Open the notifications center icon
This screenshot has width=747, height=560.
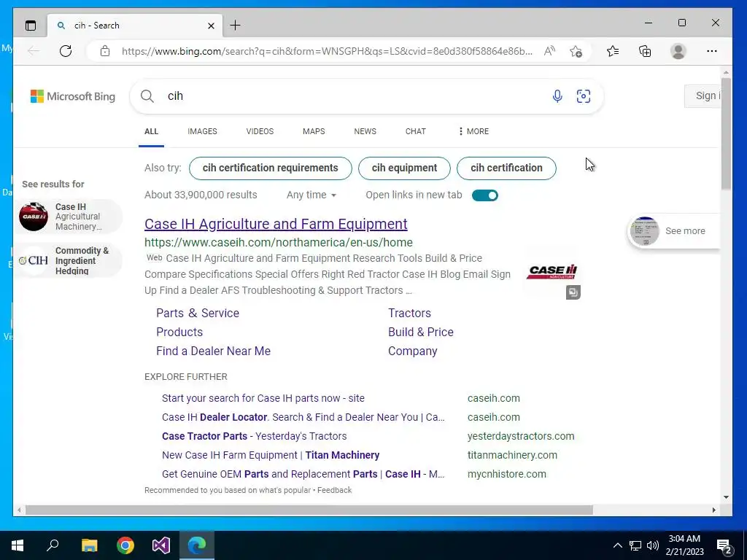click(724, 546)
